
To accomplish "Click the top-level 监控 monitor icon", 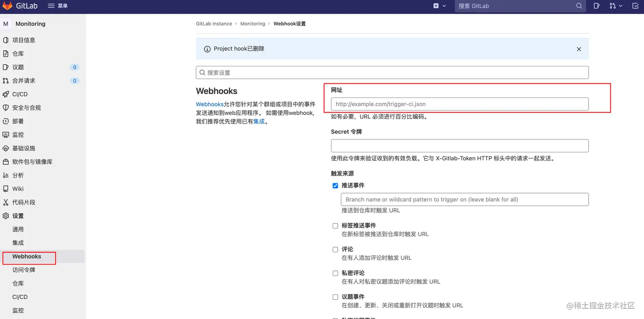I will [6, 135].
